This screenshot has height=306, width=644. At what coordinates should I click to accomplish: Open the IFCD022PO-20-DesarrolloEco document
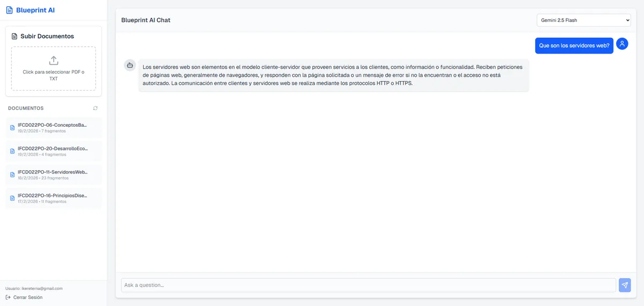53,151
